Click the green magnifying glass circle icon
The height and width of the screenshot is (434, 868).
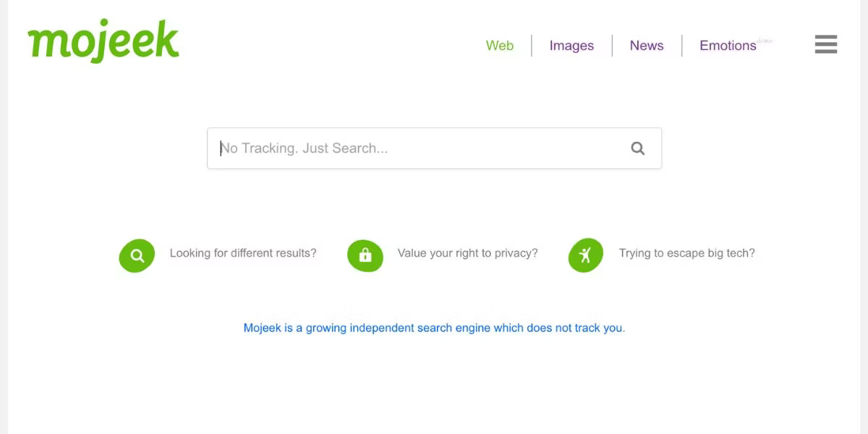coord(137,255)
